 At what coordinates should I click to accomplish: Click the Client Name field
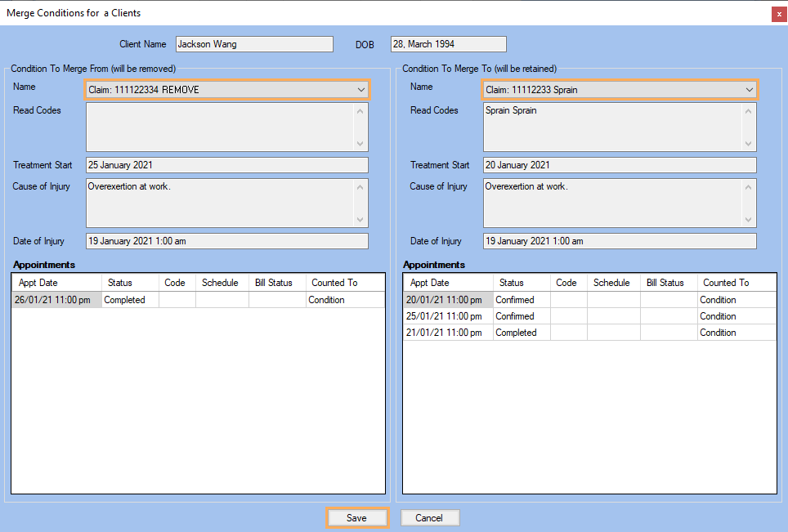(x=254, y=44)
